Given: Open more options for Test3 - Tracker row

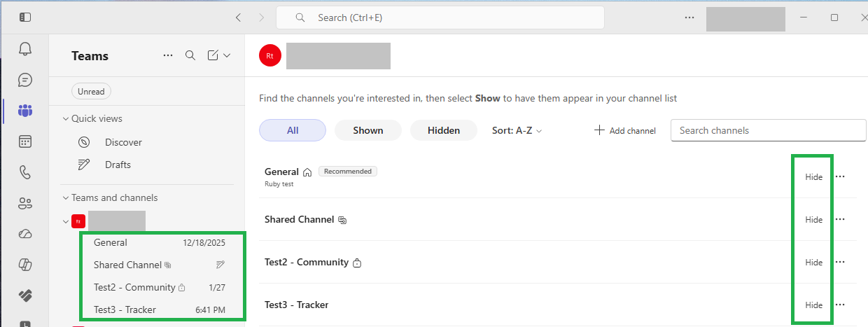Looking at the screenshot, I should 841,305.
